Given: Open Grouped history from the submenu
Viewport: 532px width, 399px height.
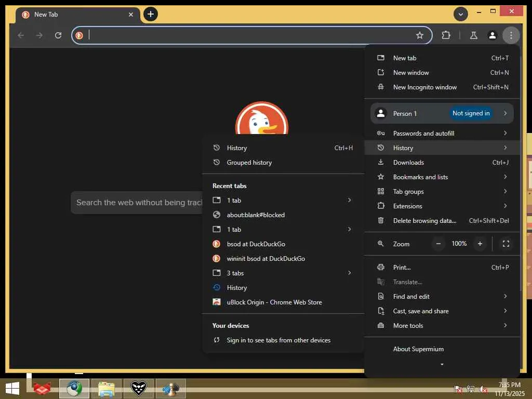Looking at the screenshot, I should [283, 163].
